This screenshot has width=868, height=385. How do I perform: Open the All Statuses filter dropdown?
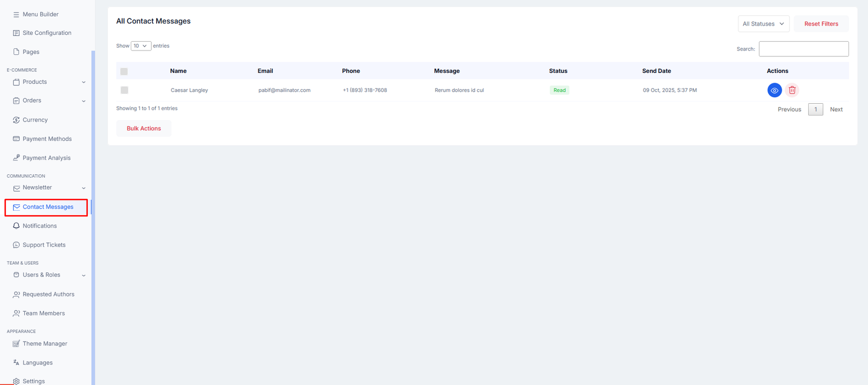click(x=763, y=24)
